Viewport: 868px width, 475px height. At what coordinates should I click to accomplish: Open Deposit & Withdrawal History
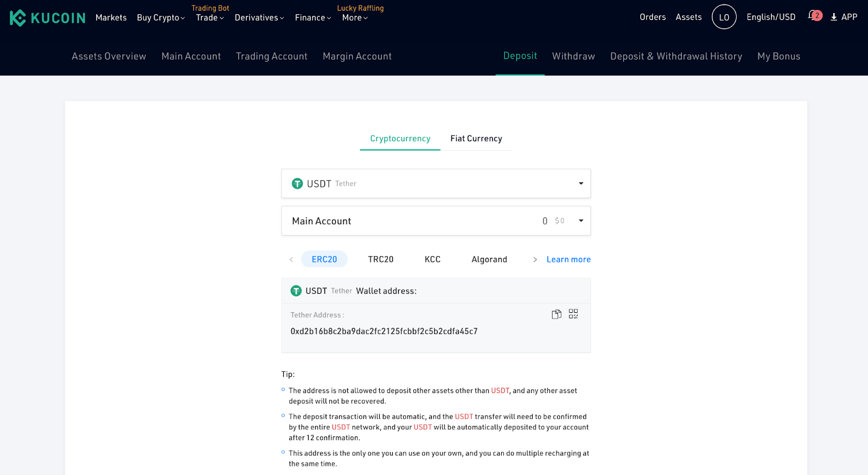click(x=676, y=56)
